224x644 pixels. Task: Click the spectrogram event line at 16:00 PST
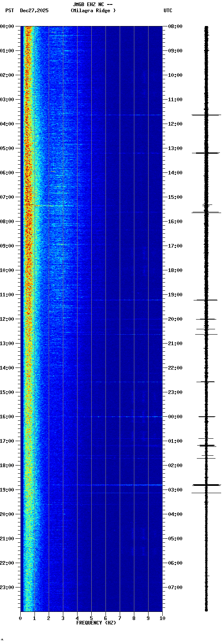[x=116, y=417]
